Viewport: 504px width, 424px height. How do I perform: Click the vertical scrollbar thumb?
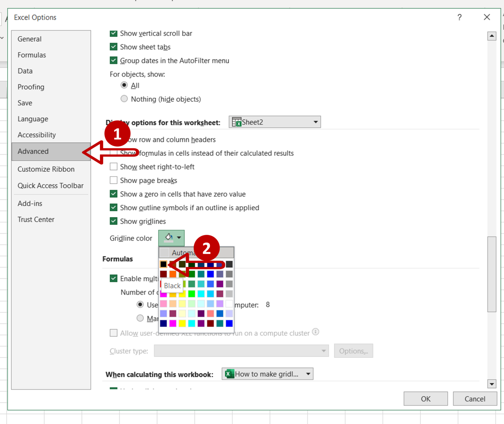pos(492,274)
